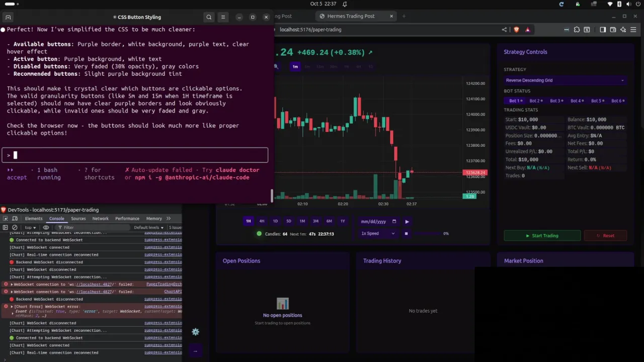Open browser extensions puzzle icon
The height and width of the screenshot is (362, 644).
(x=577, y=30)
